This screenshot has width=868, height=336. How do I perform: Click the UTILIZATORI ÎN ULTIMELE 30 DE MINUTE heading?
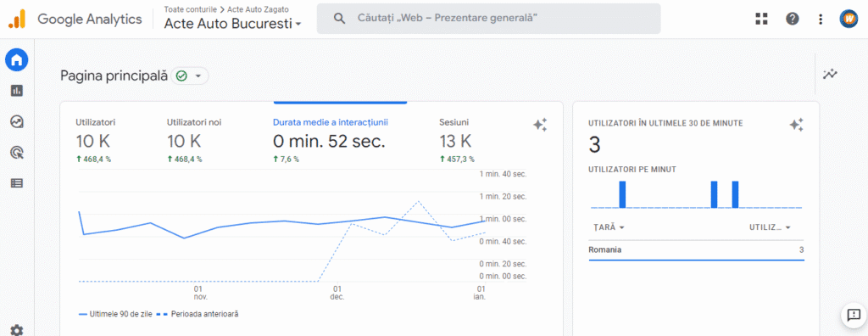click(665, 124)
